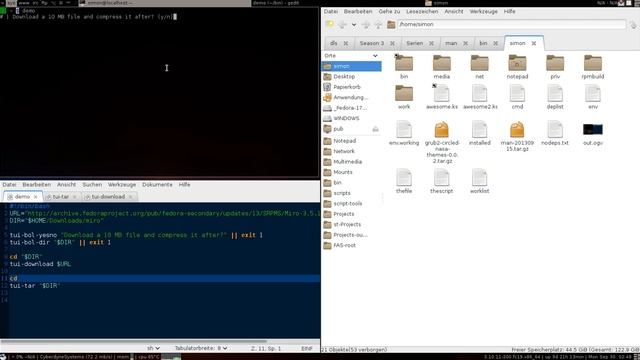Select the grub2-circled-nasa-themes tar.gz archive

click(442, 129)
